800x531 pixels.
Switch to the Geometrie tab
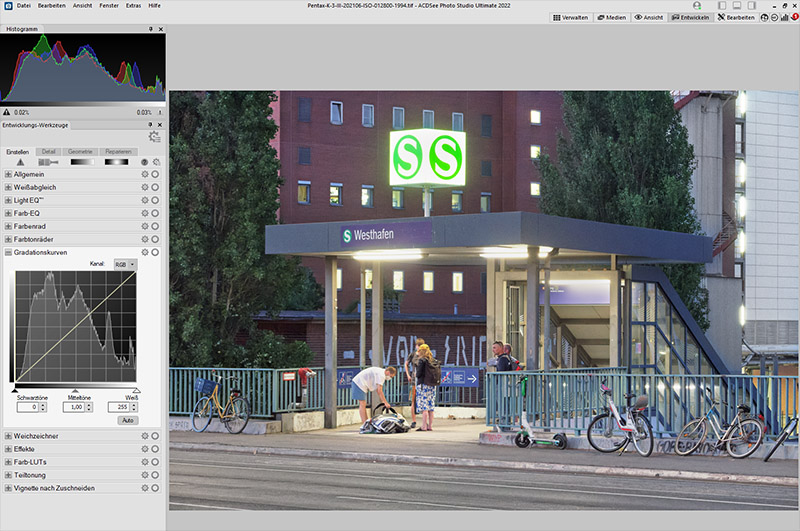coord(80,151)
